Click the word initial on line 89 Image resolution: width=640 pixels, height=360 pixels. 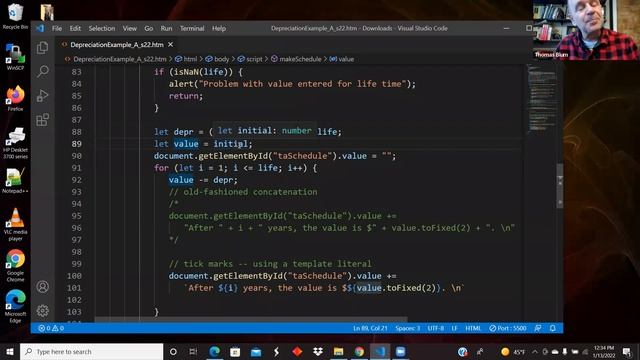click(230, 144)
